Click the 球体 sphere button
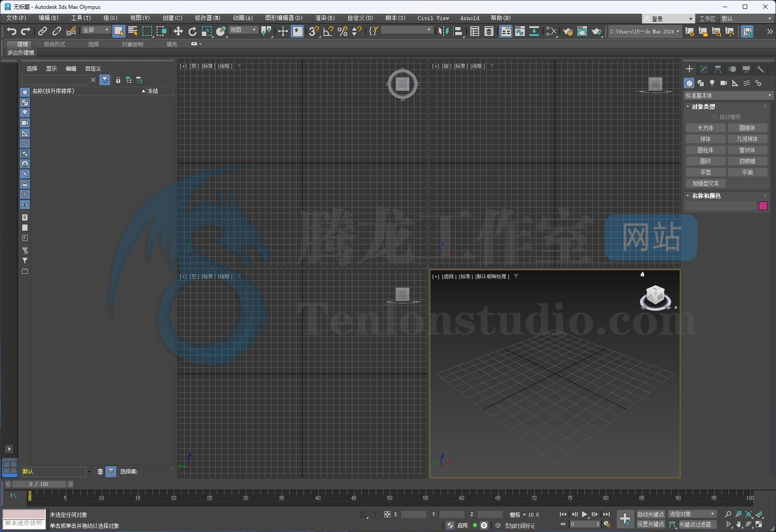Viewport: 776px width, 532px height. tap(705, 139)
